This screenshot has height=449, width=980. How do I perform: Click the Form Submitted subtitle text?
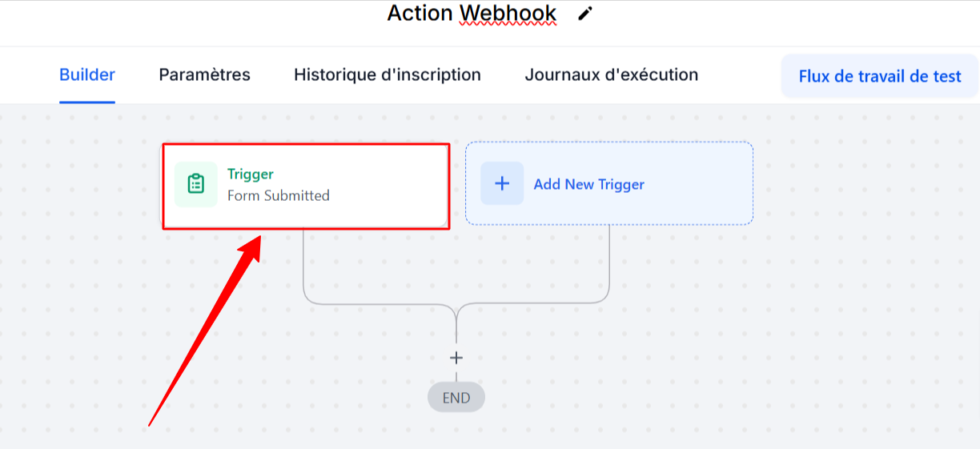279,195
